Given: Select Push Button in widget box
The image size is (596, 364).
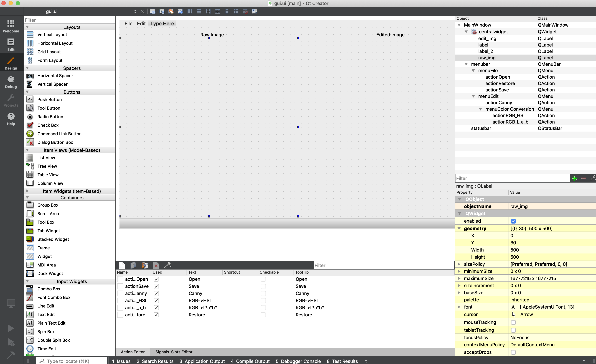Looking at the screenshot, I should click(49, 100).
